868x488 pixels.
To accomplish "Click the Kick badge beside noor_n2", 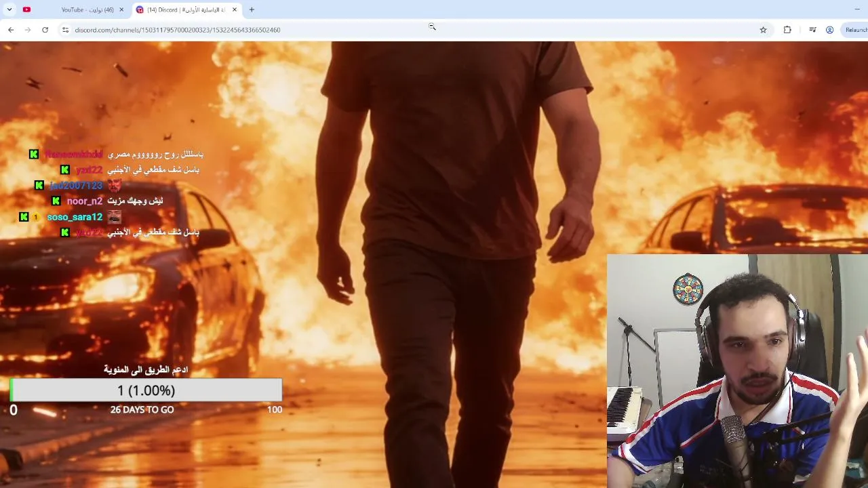I will [x=56, y=201].
